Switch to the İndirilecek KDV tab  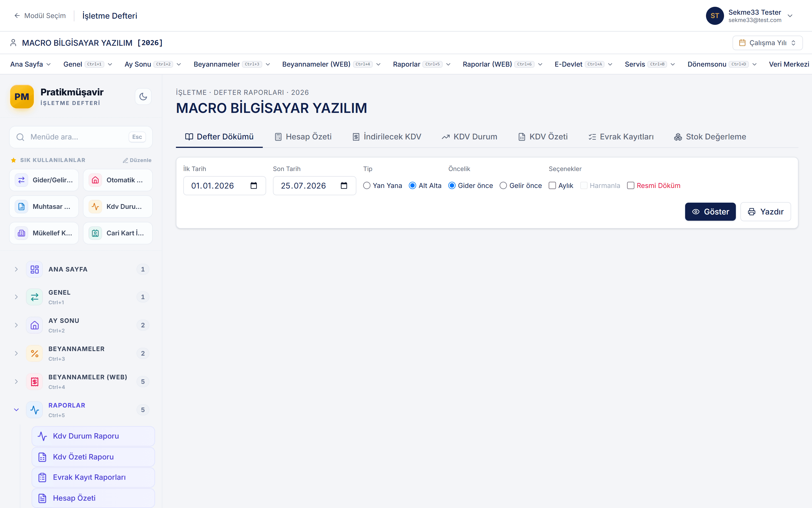coord(387,137)
